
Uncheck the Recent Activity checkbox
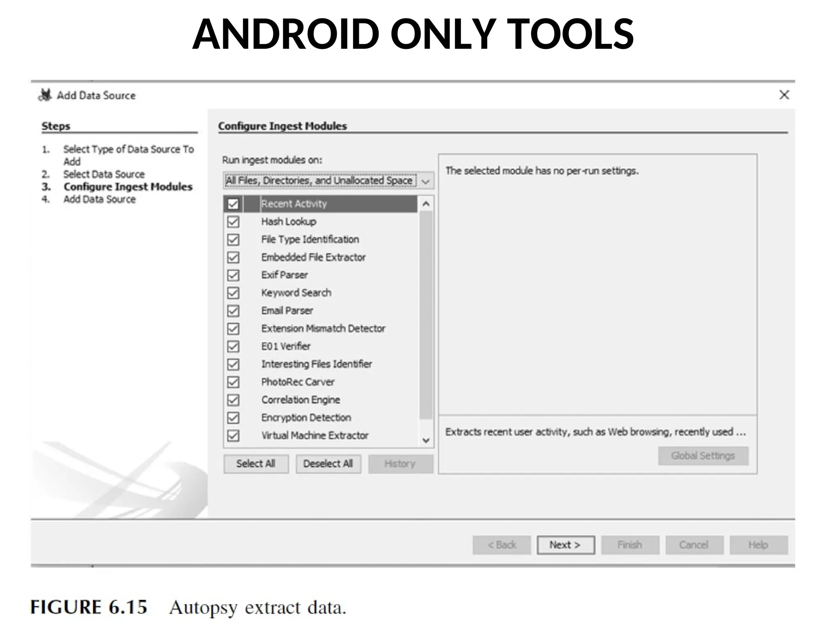coord(233,204)
